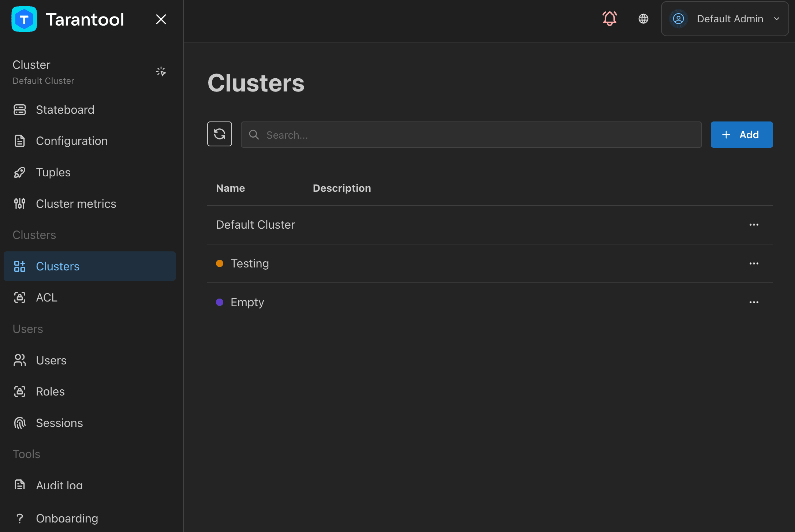Open the Default Cluster row actions menu
The width and height of the screenshot is (795, 532).
click(754, 225)
